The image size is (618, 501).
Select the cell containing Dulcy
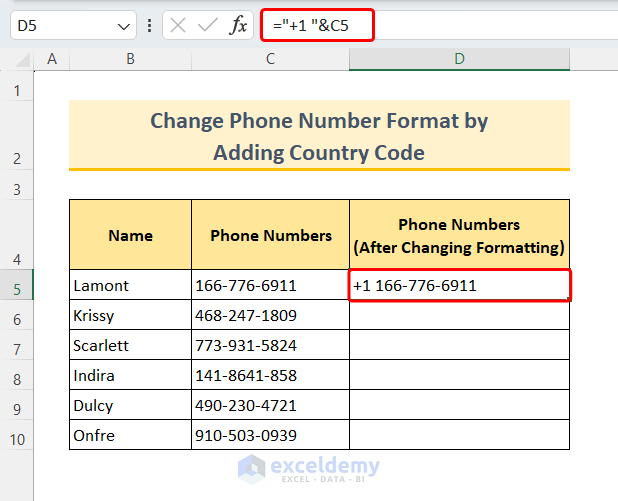click(130, 404)
